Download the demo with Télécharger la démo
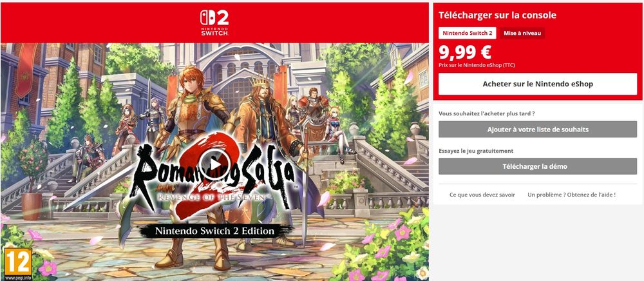644x281 pixels. (538, 166)
